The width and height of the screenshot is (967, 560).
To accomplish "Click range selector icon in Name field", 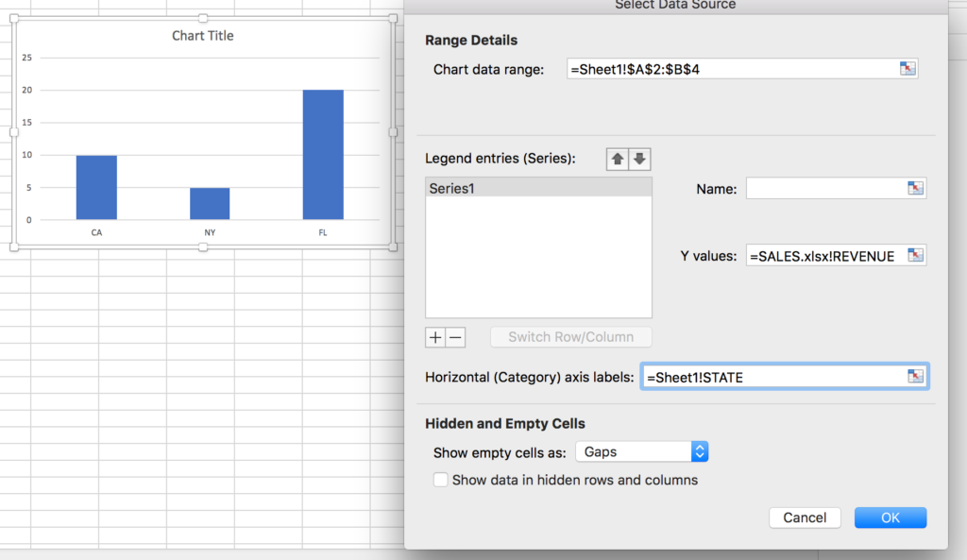I will click(915, 188).
